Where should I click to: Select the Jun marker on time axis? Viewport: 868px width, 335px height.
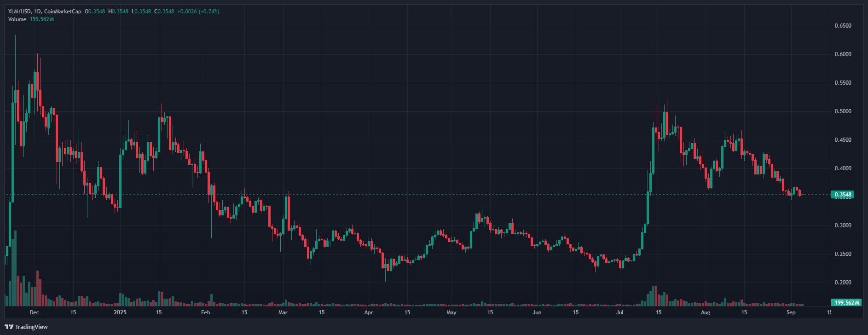point(537,312)
